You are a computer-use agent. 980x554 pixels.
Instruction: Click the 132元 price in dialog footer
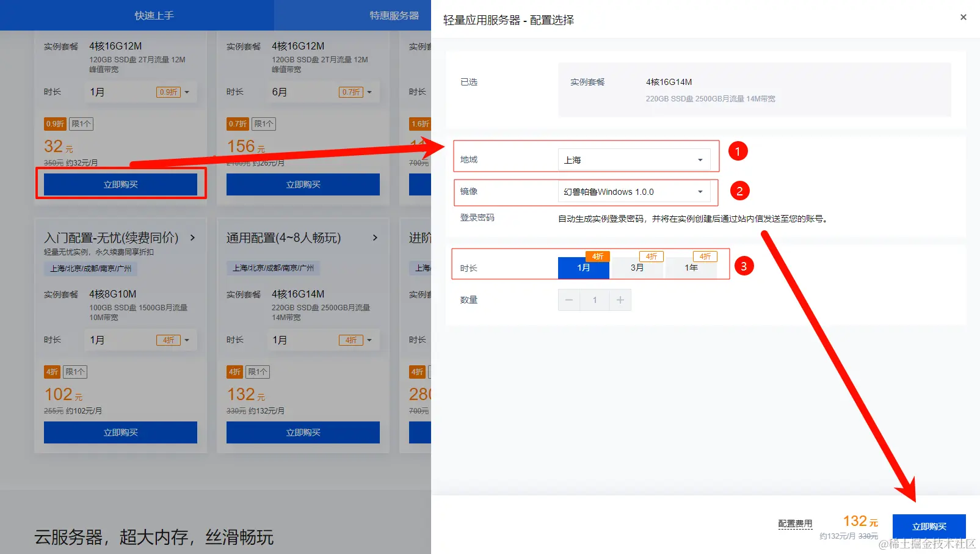(860, 521)
